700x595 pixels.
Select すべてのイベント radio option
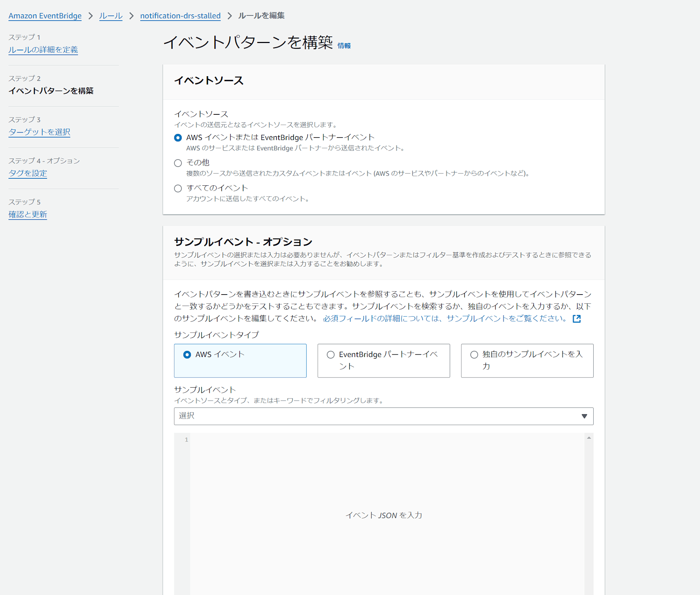tap(178, 189)
